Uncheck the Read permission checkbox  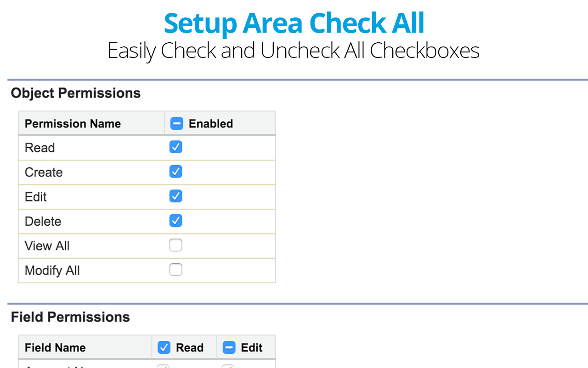point(176,147)
